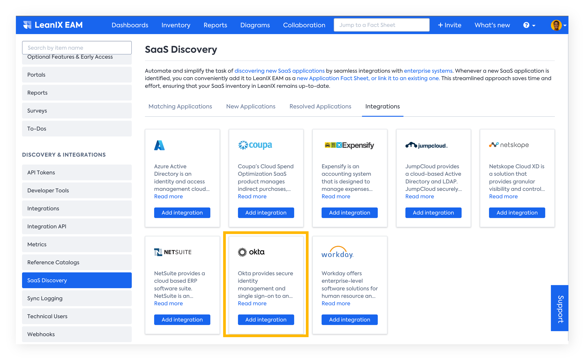Open the new Application Fact Sheet link
The image size is (588, 364).
click(368, 78)
